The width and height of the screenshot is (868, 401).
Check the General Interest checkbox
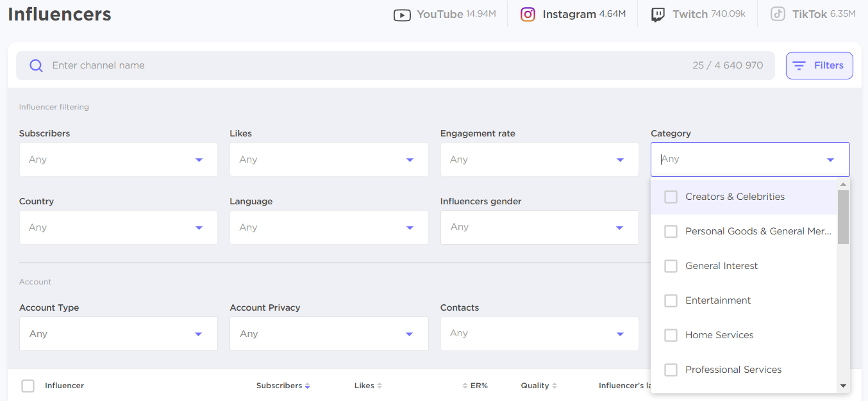[x=671, y=266]
